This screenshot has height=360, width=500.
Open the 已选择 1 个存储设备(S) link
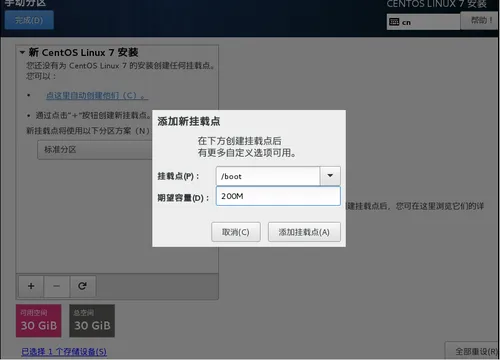tap(64, 352)
